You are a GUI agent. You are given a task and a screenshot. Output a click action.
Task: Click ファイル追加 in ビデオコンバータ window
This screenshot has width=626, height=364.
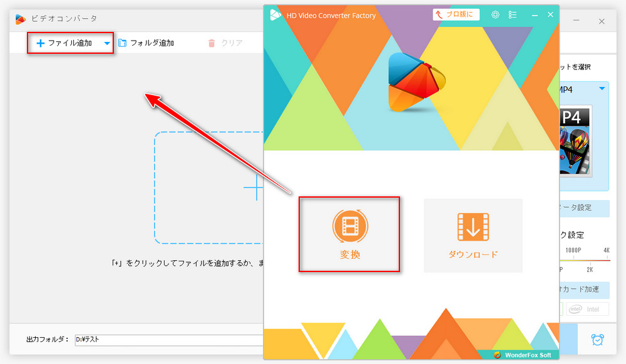tap(64, 43)
